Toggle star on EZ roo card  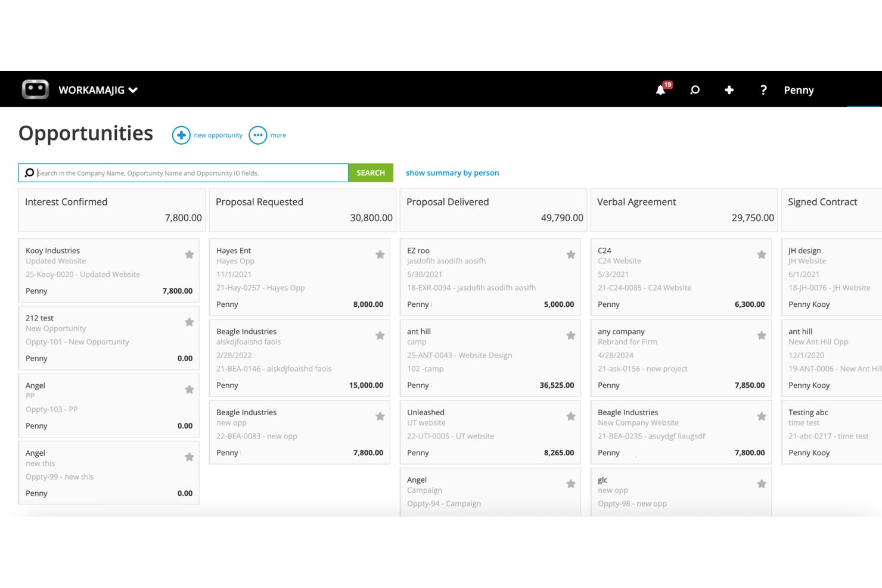pyautogui.click(x=571, y=255)
